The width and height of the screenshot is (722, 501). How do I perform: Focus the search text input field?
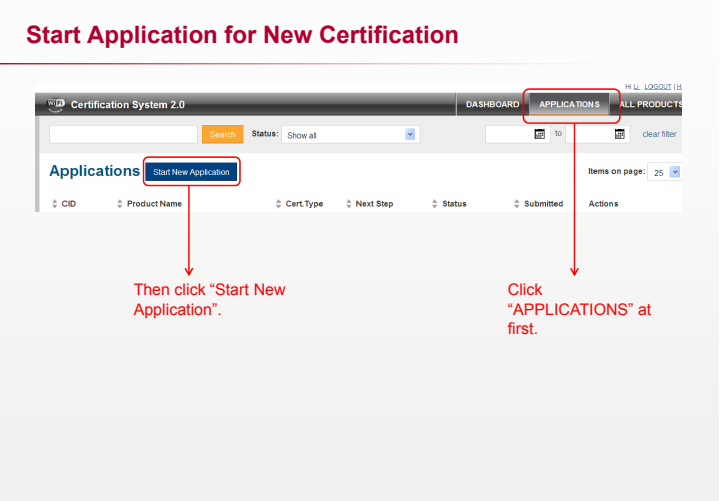coord(123,134)
